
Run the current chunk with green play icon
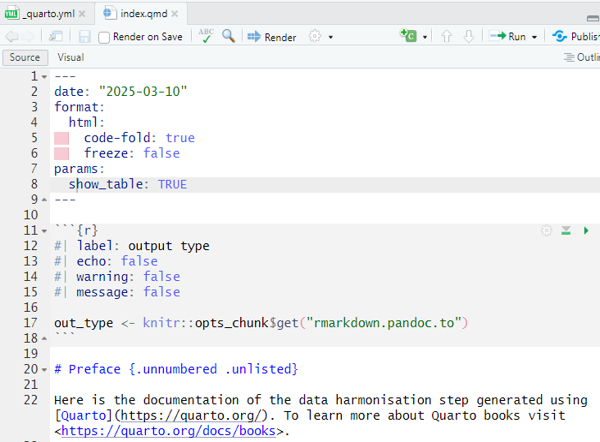coord(586,231)
